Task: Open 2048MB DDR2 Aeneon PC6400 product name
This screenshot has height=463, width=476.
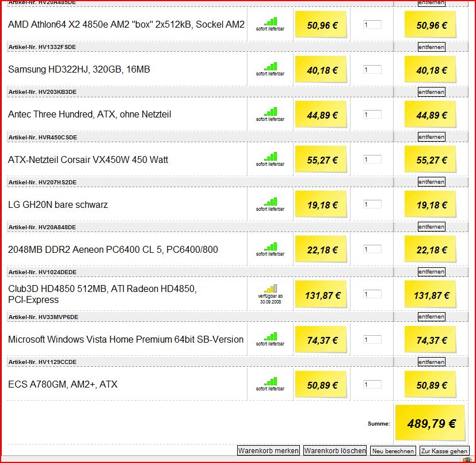Action: click(x=113, y=249)
